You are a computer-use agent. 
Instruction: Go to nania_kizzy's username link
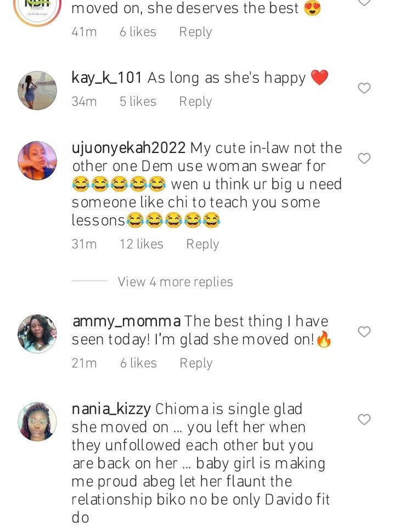point(111,409)
